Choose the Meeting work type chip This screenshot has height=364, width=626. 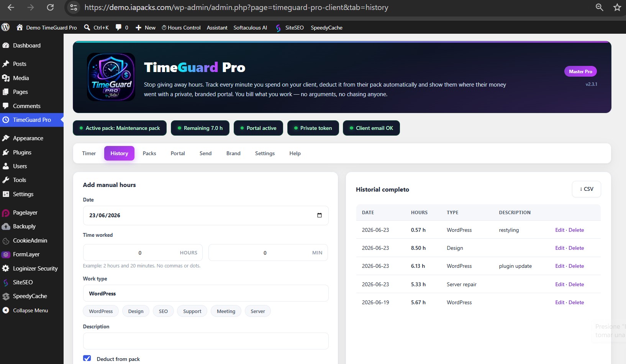click(226, 311)
